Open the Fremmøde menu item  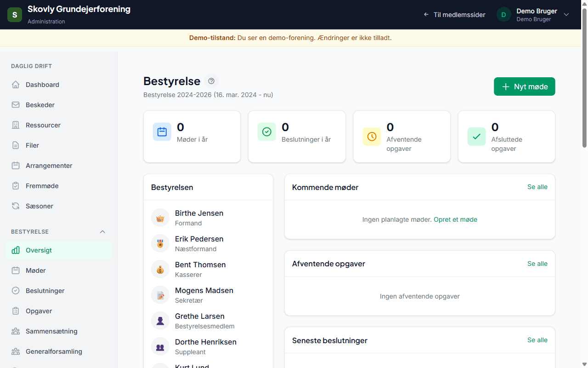[x=59, y=186]
